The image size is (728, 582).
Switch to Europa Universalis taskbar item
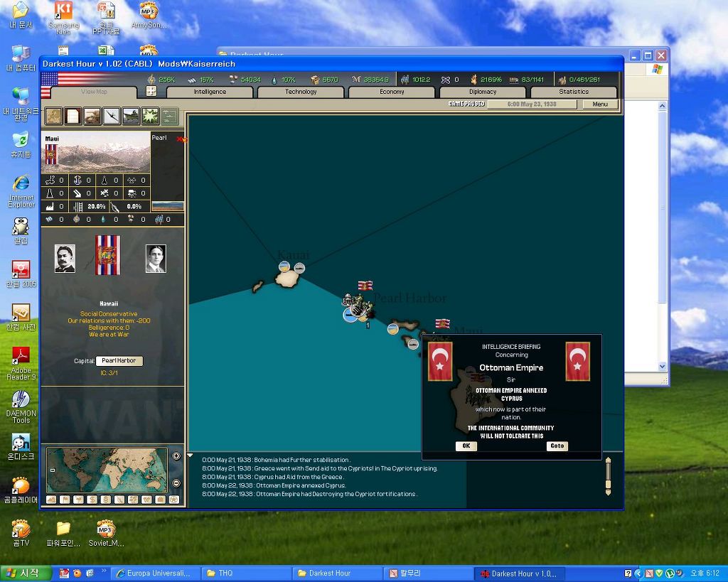click(155, 573)
